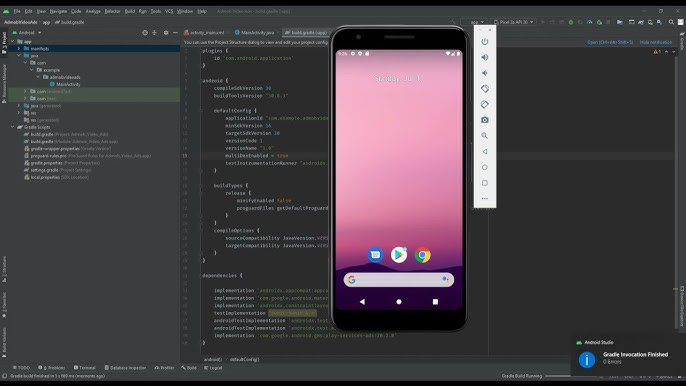686x386 pixels.
Task: Switch to MainActivity.java tab
Action: tap(255, 33)
